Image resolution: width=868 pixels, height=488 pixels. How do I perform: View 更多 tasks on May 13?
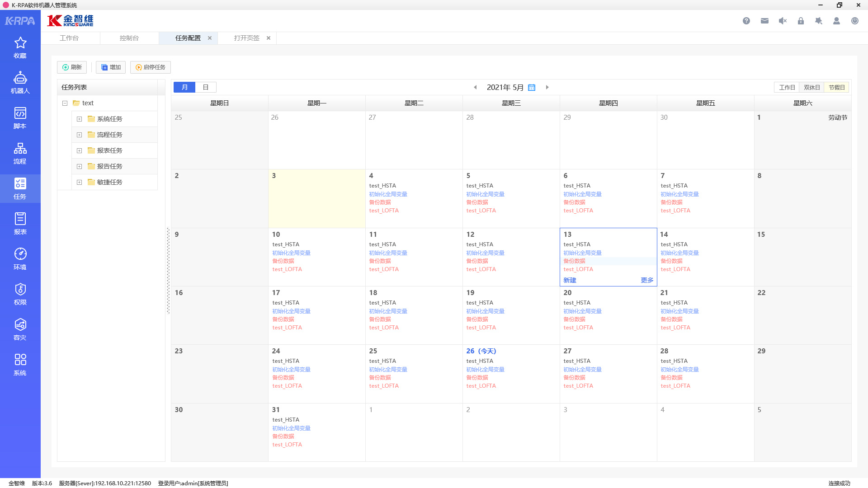(647, 280)
